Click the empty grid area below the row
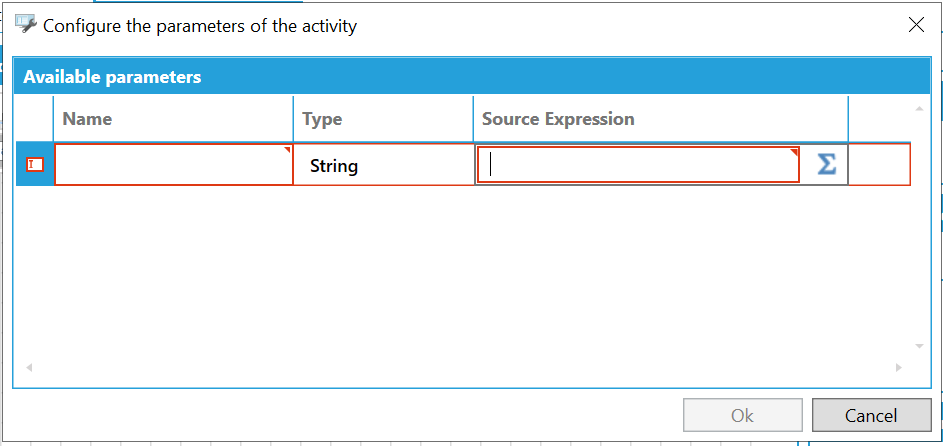943x446 pixels. 460,270
